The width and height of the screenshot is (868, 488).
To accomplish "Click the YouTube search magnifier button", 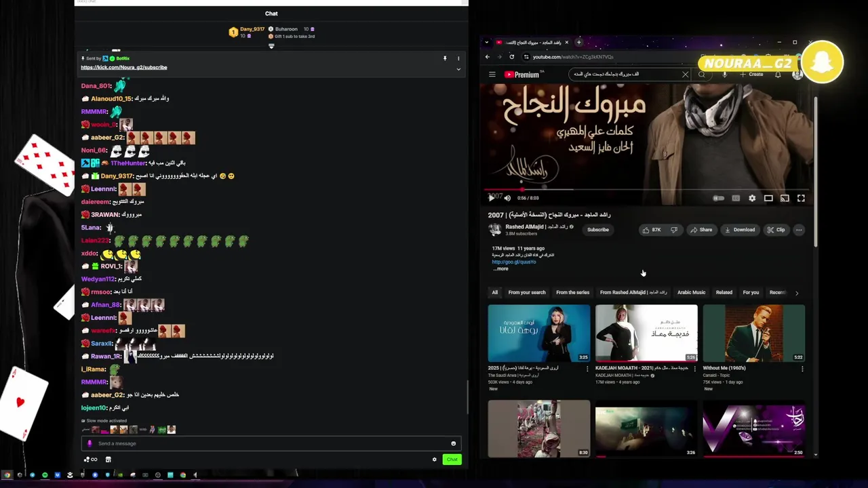I will [702, 75].
